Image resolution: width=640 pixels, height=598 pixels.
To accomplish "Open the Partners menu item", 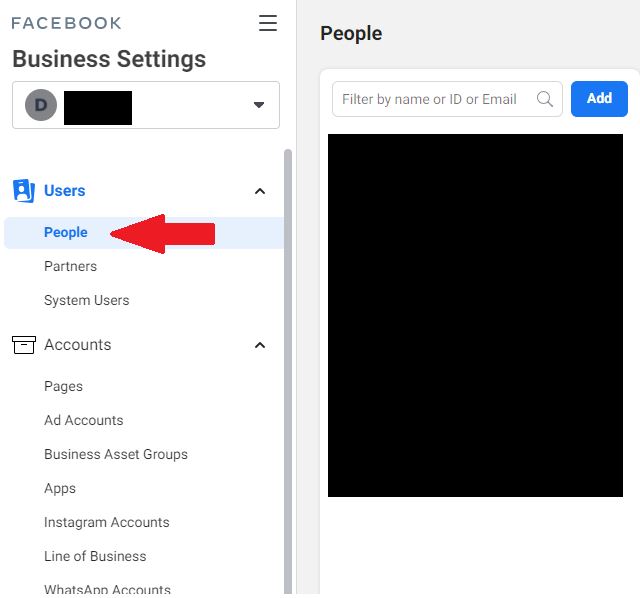I will coord(70,266).
